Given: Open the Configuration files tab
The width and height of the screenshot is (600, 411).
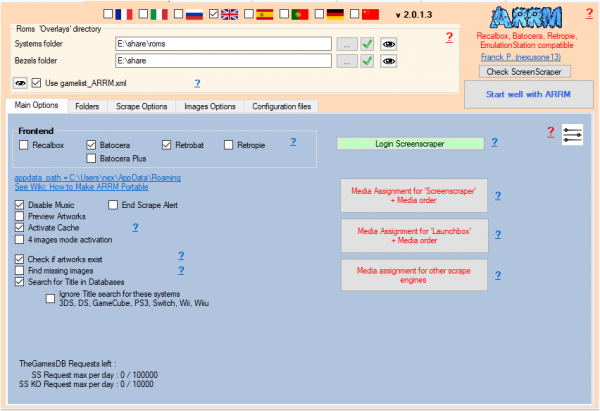Looking at the screenshot, I should (x=281, y=106).
